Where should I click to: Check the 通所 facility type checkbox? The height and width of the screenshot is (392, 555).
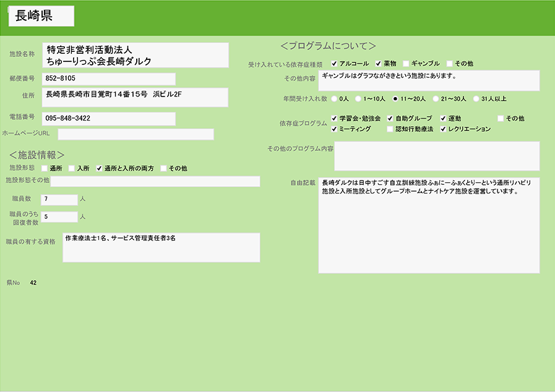click(45, 168)
